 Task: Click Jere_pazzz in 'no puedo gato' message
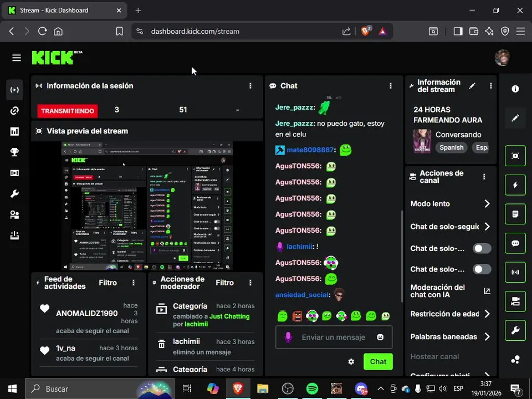pos(294,124)
